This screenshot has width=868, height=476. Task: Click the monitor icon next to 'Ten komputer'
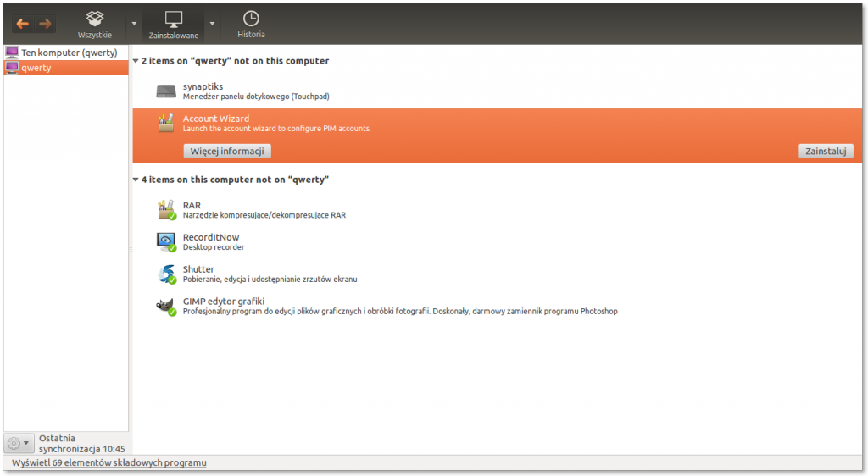tap(12, 53)
